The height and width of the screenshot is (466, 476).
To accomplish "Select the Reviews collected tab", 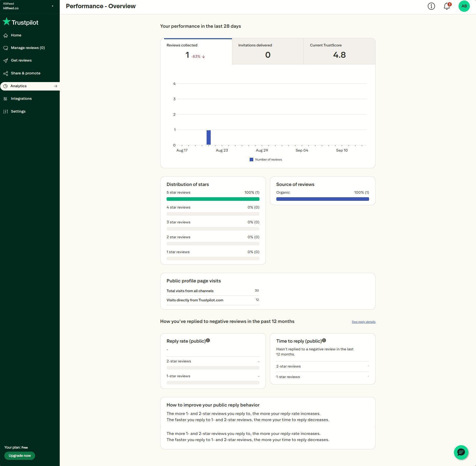I will pos(196,51).
